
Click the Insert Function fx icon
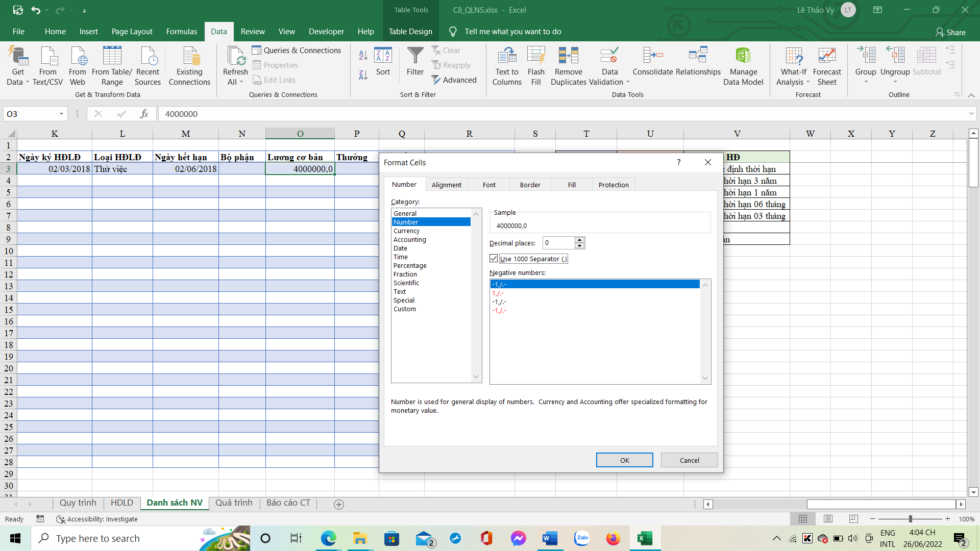[144, 114]
